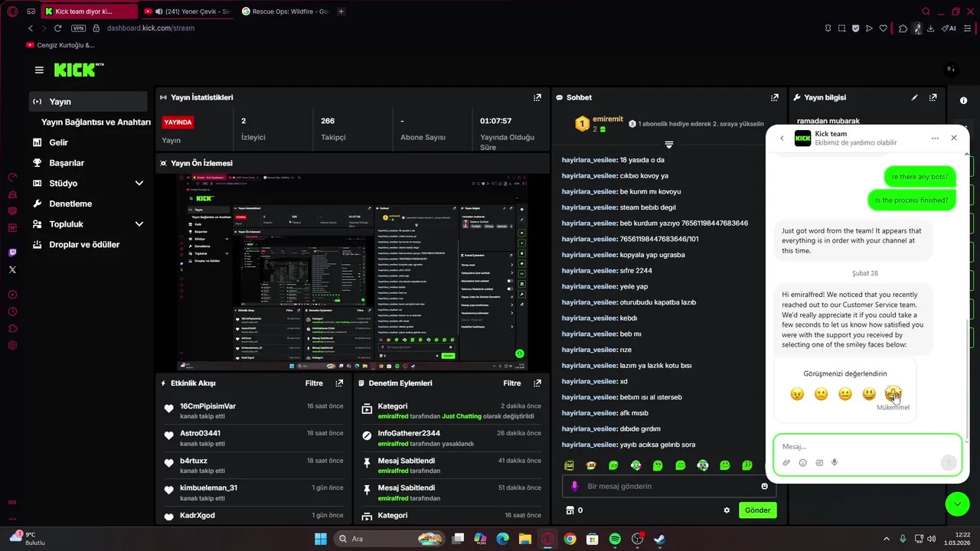Image resolution: width=980 pixels, height=551 pixels.
Task: Open the Kick hamburger menu
Action: (x=39, y=70)
